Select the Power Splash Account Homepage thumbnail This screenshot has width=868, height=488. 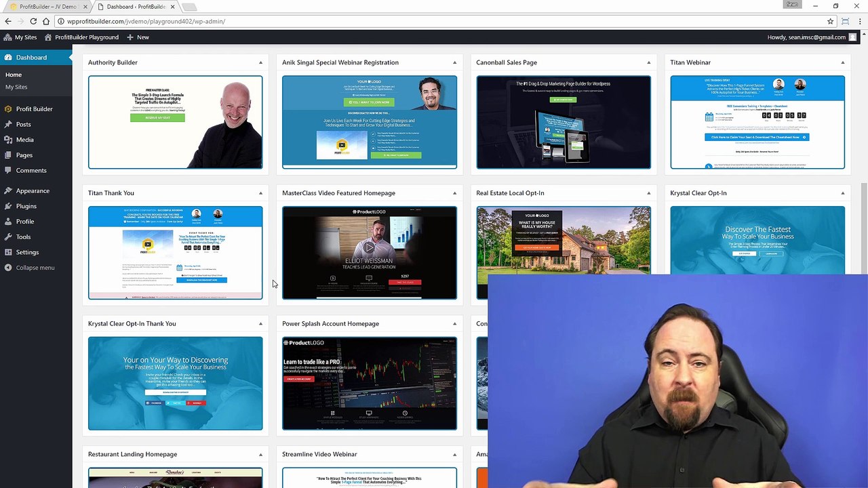point(370,384)
